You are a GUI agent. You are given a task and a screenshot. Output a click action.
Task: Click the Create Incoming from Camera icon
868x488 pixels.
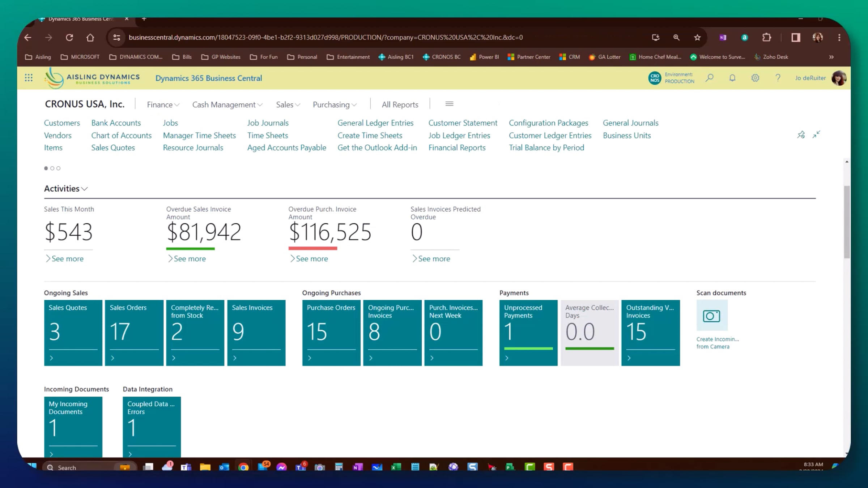(711, 316)
